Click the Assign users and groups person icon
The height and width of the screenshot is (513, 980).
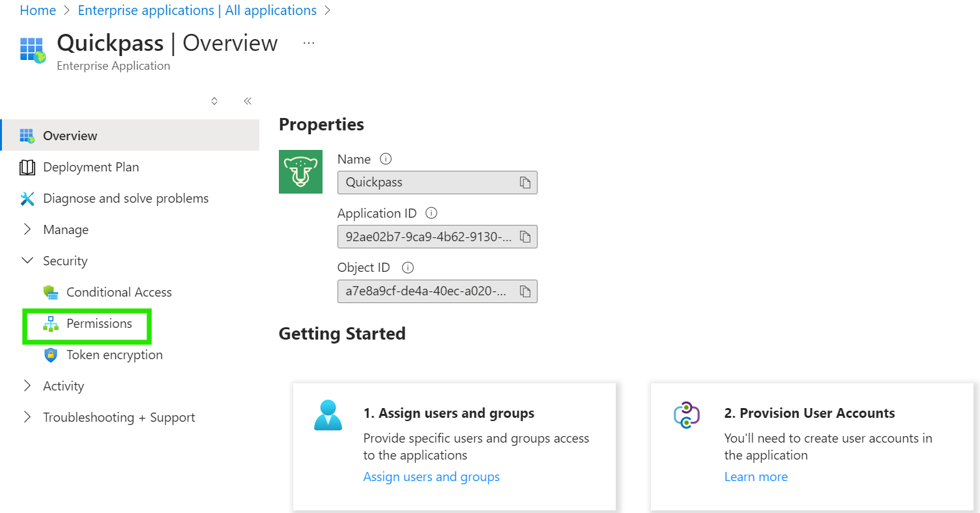point(328,415)
